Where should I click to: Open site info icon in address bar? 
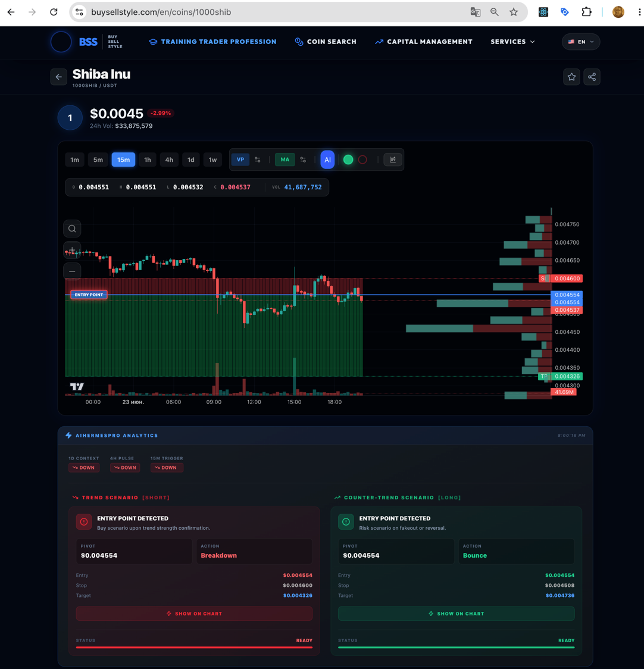pos(79,12)
